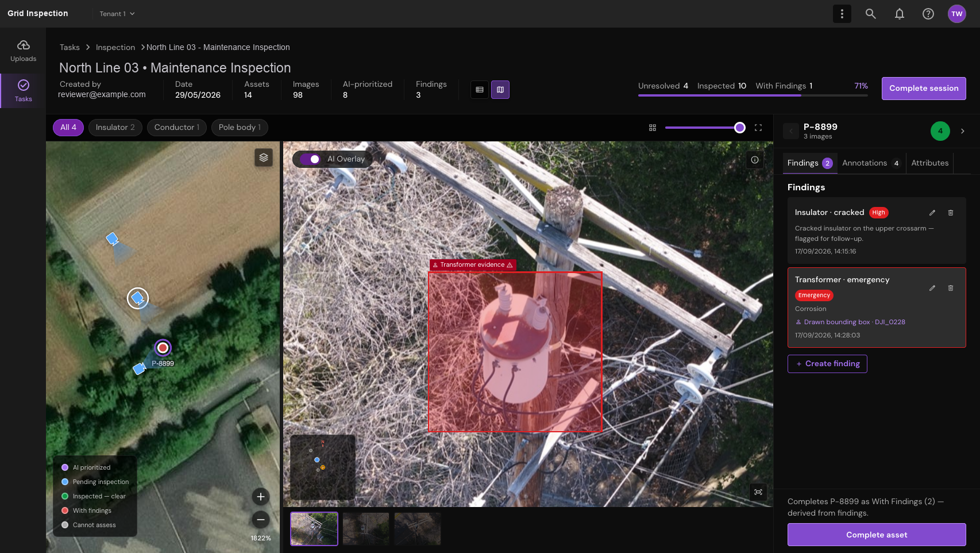
Task: Select the second image thumbnail
Action: (366, 529)
